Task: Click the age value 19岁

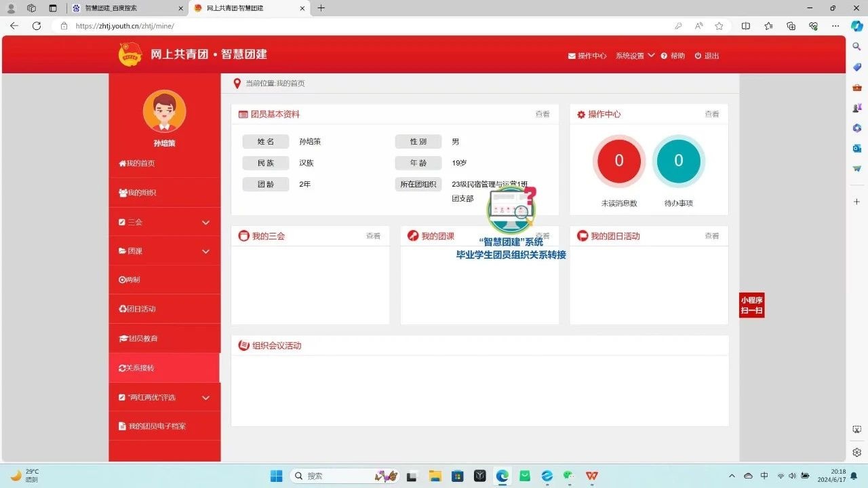Action: click(459, 163)
